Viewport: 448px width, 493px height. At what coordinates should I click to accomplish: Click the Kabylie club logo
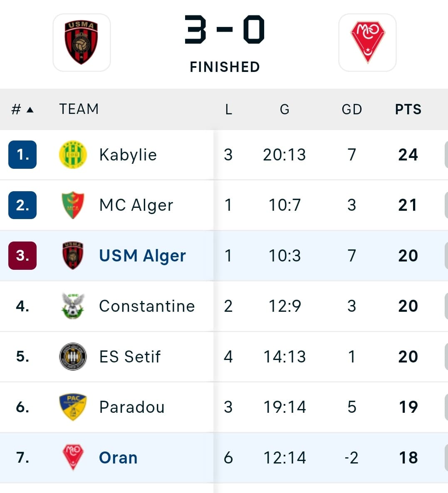(x=73, y=155)
